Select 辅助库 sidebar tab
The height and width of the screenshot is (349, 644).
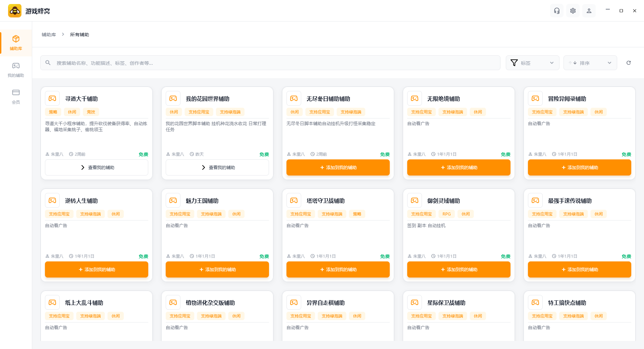[16, 43]
